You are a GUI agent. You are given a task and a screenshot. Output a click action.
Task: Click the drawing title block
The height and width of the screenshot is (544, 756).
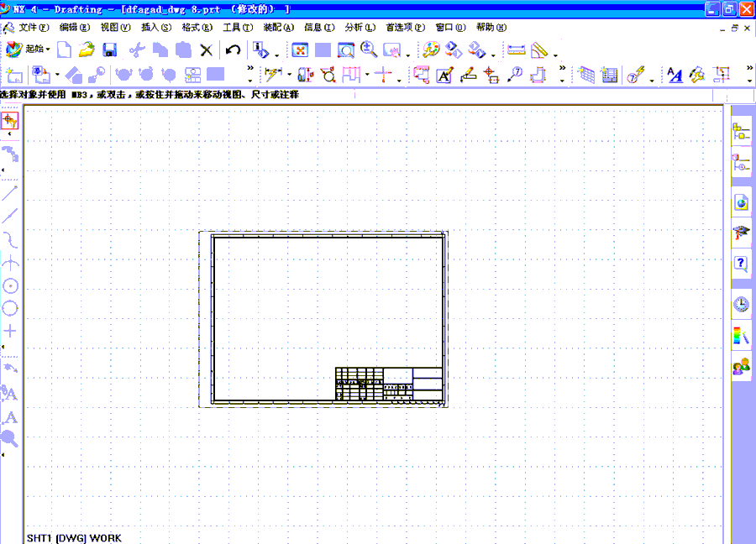point(389,384)
